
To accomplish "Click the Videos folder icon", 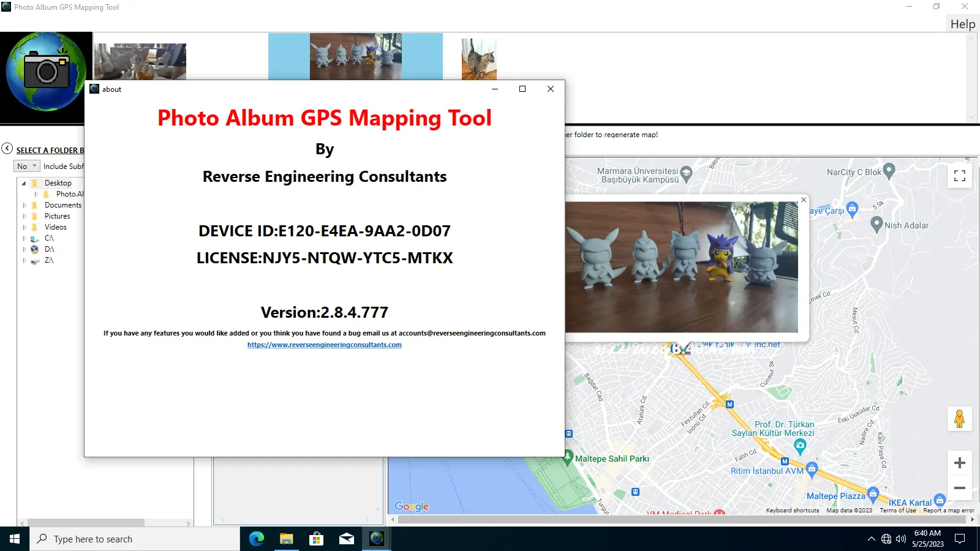I will (35, 227).
